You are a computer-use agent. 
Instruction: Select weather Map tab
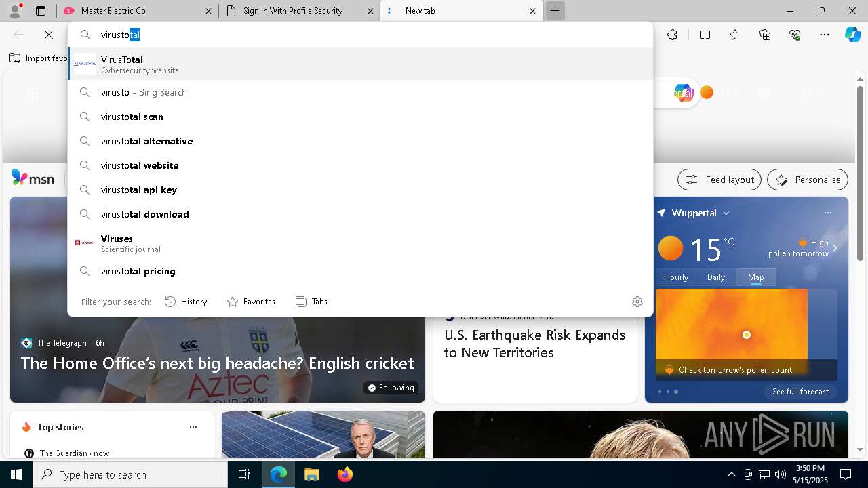756,277
